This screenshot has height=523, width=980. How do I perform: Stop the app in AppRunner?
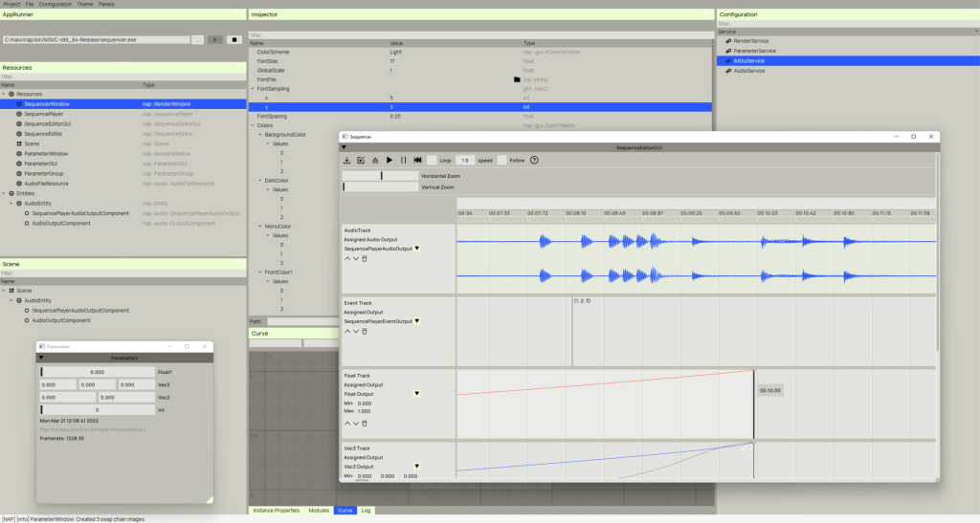click(x=233, y=39)
